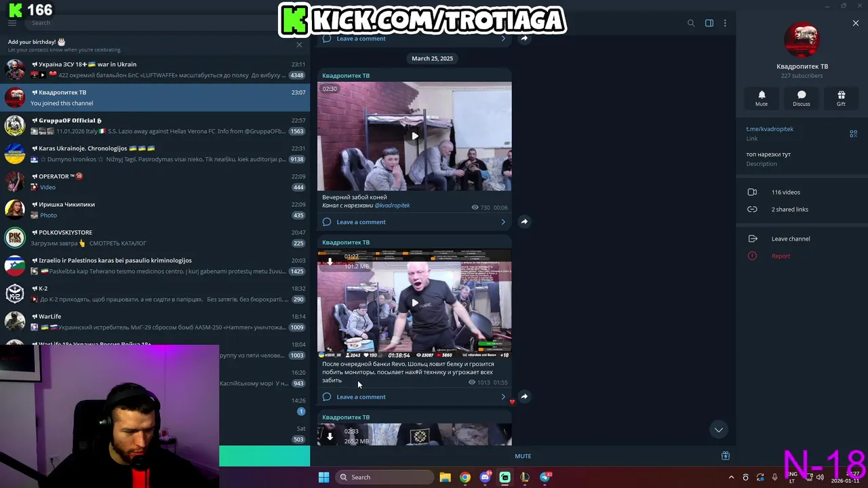Jump to latest message with down arrow
Viewport: 868px width, 488px height.
(718, 430)
